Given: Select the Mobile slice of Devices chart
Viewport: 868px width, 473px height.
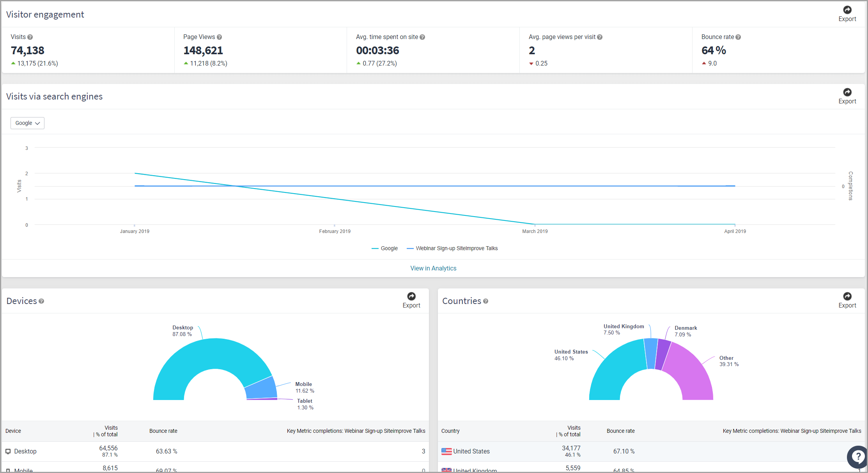Looking at the screenshot, I should [x=262, y=388].
